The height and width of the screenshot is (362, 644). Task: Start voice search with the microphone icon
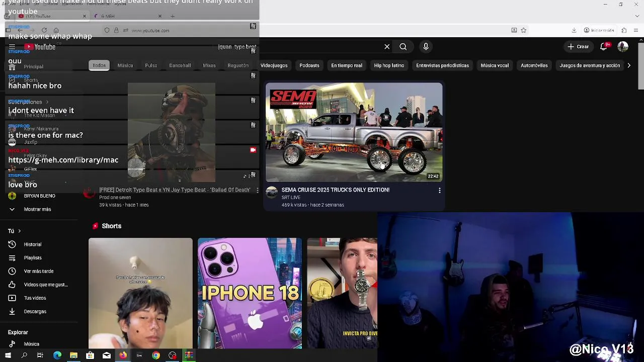click(426, 47)
